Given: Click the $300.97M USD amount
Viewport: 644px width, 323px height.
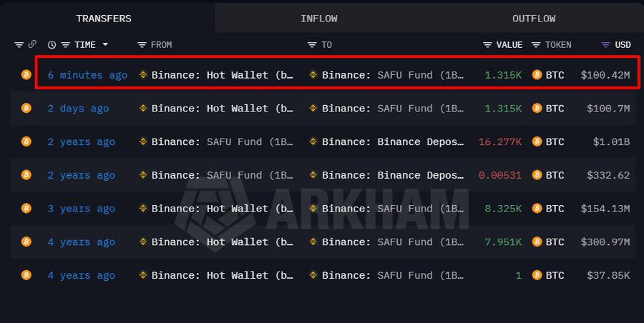Looking at the screenshot, I should tap(605, 242).
